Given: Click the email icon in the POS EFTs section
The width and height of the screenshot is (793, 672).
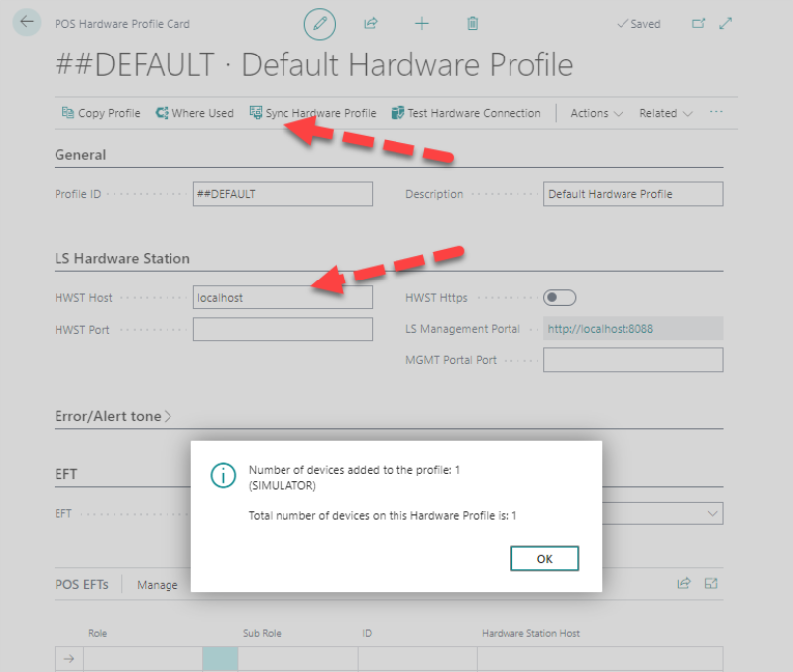Looking at the screenshot, I should click(x=710, y=584).
